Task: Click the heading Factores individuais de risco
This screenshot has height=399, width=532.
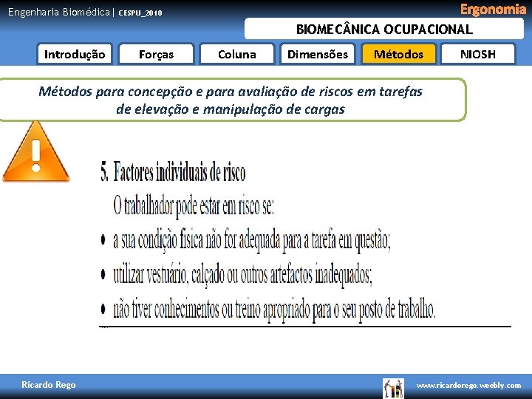Action: (173, 172)
